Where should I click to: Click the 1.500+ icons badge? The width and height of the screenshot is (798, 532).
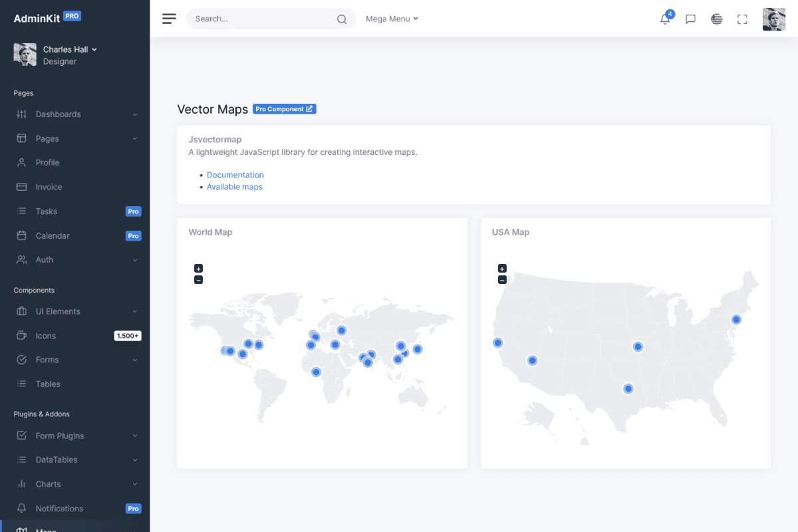point(128,336)
